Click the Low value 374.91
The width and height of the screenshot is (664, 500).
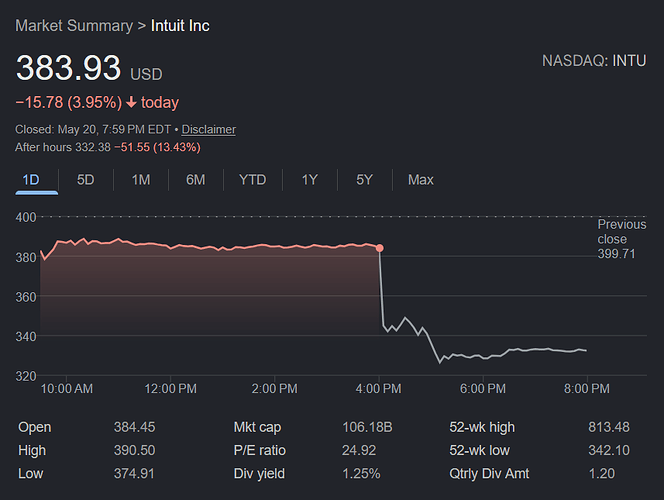[134, 473]
